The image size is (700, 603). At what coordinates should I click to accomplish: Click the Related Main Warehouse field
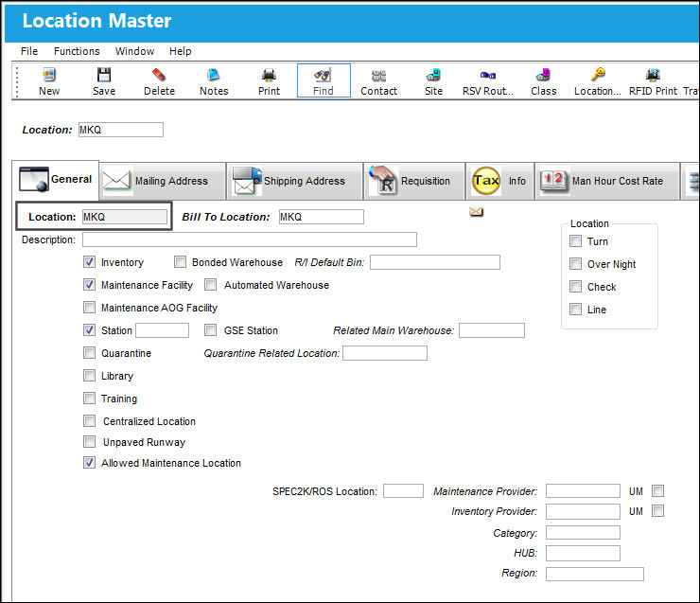coord(492,330)
